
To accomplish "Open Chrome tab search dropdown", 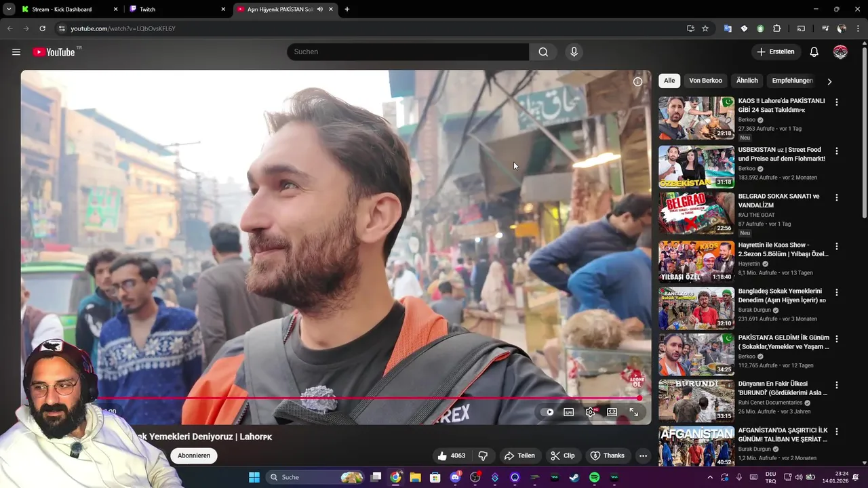I will pos(9,9).
